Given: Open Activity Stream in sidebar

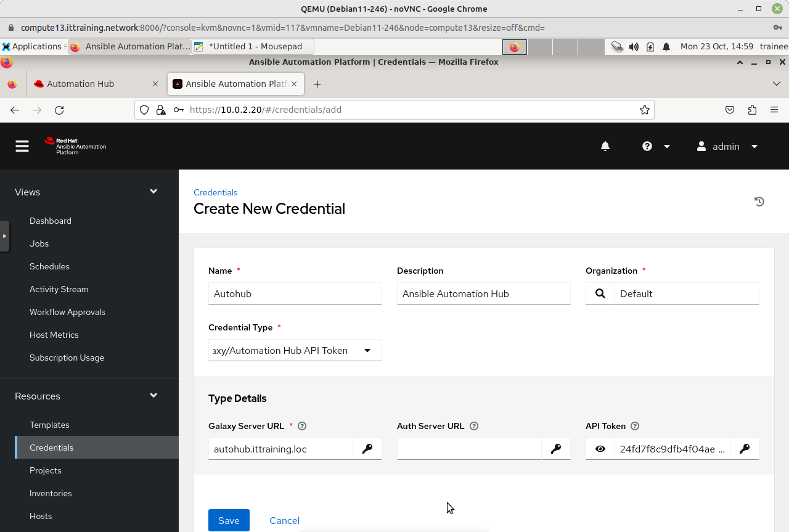Looking at the screenshot, I should click(59, 289).
